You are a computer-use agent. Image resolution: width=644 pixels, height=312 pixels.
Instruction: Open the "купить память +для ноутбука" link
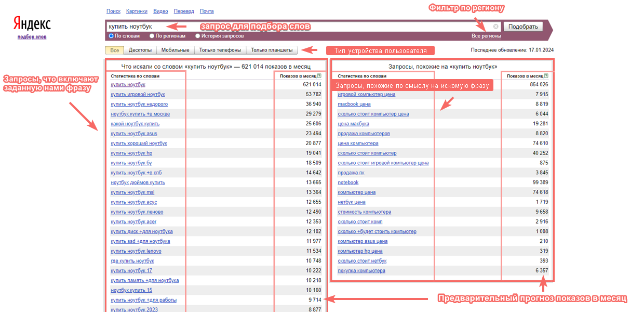pos(145,280)
